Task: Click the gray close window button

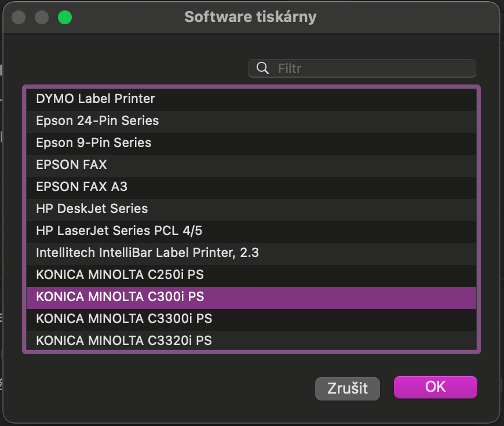Action: tap(19, 17)
